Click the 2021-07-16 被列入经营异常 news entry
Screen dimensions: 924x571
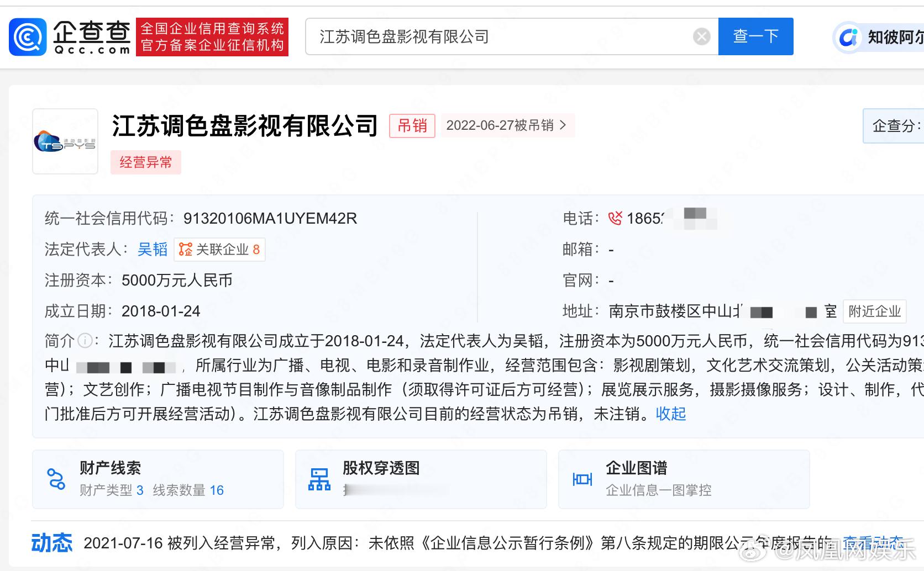[x=458, y=543]
